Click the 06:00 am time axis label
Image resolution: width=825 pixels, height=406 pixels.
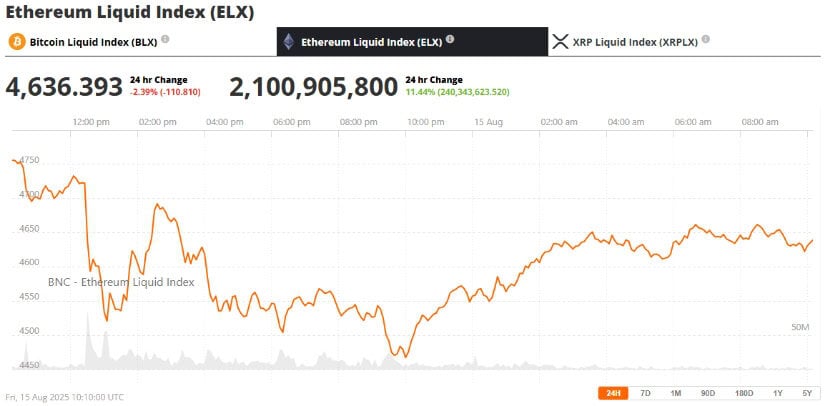(693, 122)
